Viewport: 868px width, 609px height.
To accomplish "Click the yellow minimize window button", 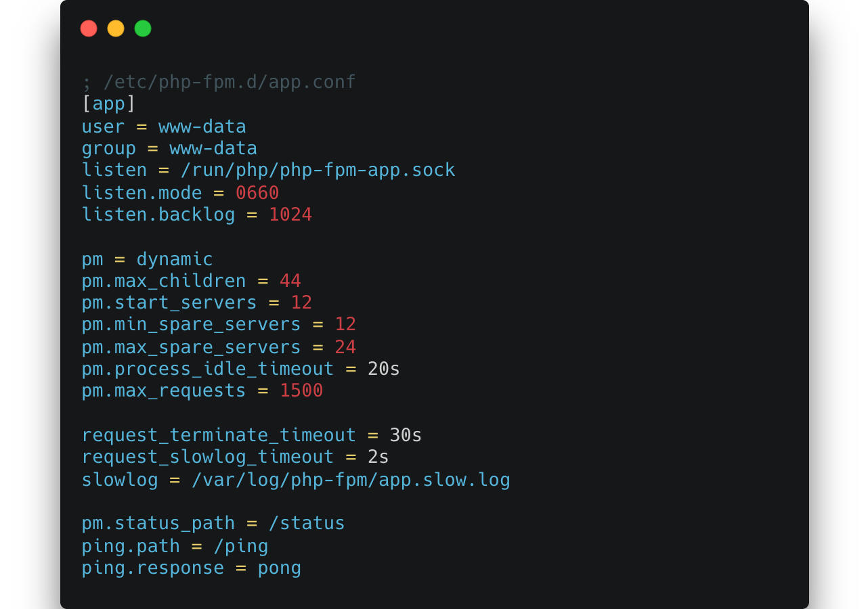I will (116, 28).
